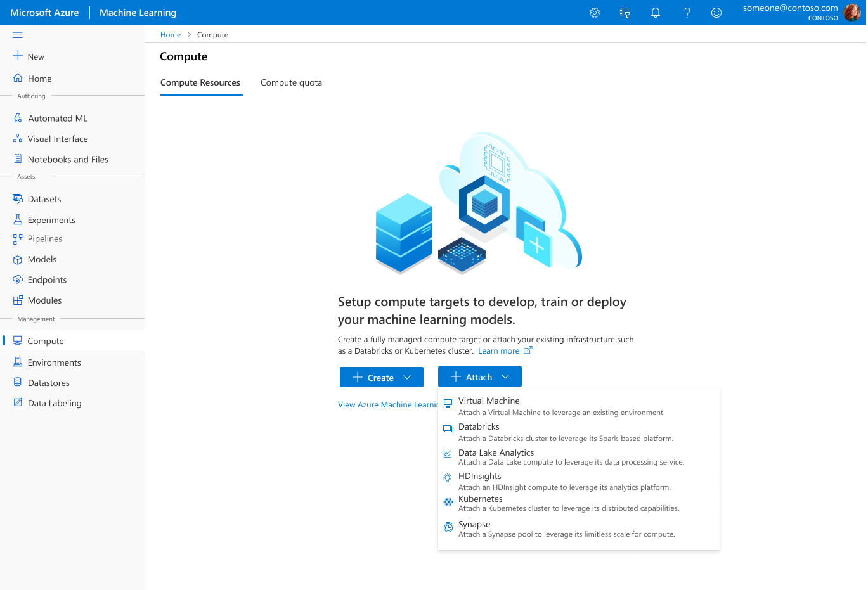Click the HDInsights lightbulb icon
The width and height of the screenshot is (868, 590).
coord(448,478)
